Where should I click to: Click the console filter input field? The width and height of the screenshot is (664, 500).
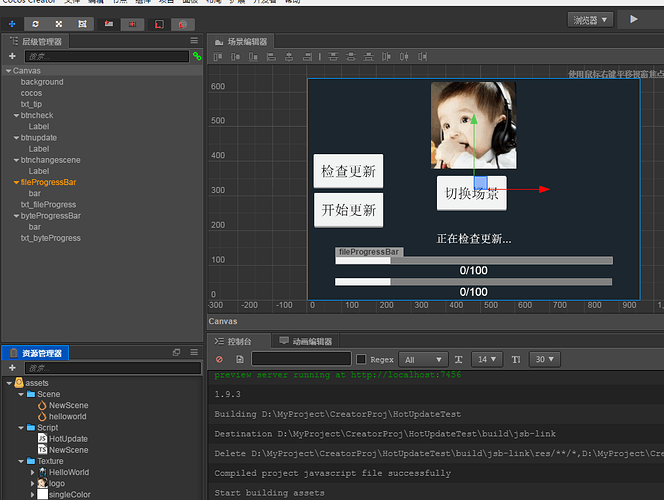[x=301, y=359]
